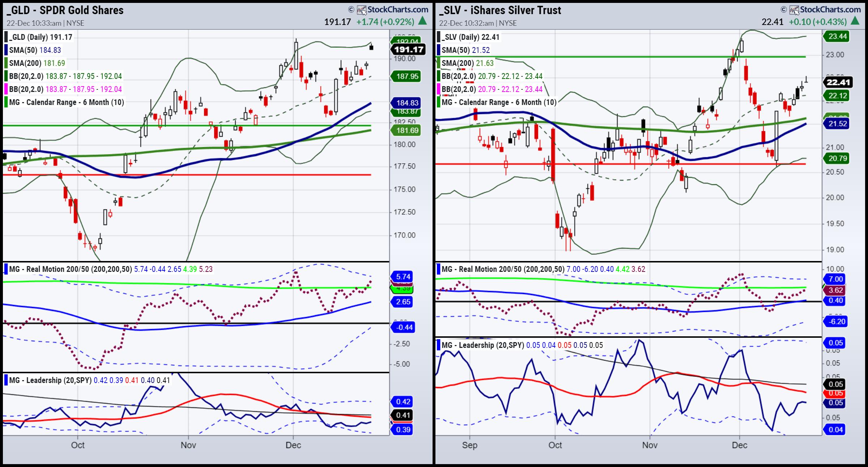Open the StockCharts.com link on the GLD chart
Viewport: 868px width, 467px height.
pos(398,10)
